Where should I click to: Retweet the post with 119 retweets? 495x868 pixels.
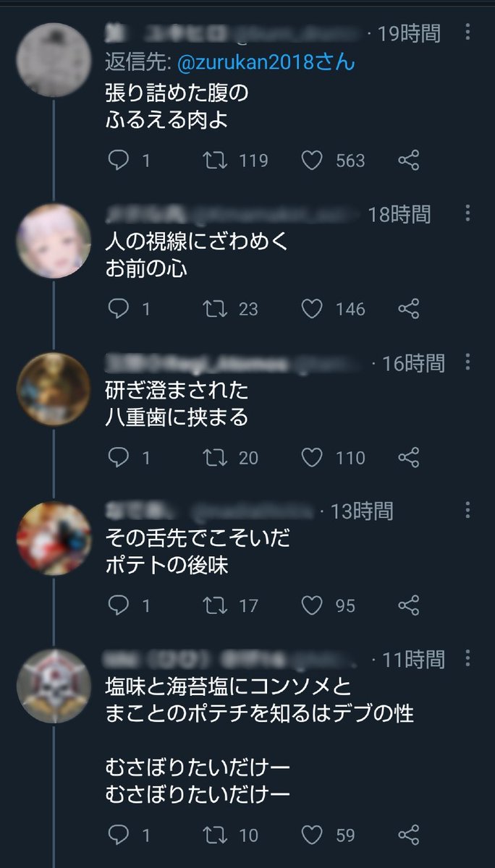point(213,161)
